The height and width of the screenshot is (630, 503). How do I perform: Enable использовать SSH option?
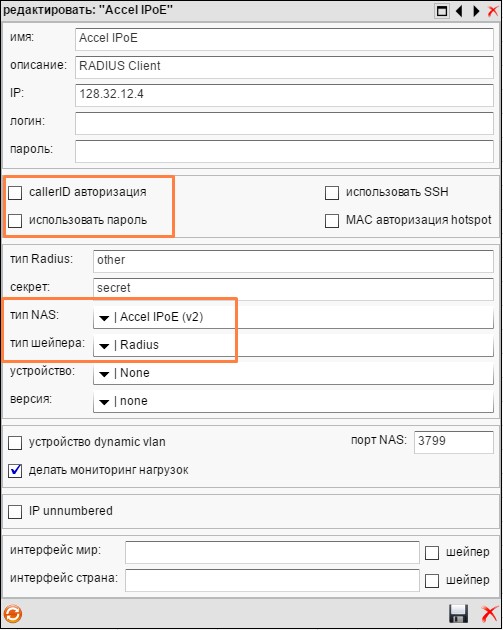pos(332,193)
